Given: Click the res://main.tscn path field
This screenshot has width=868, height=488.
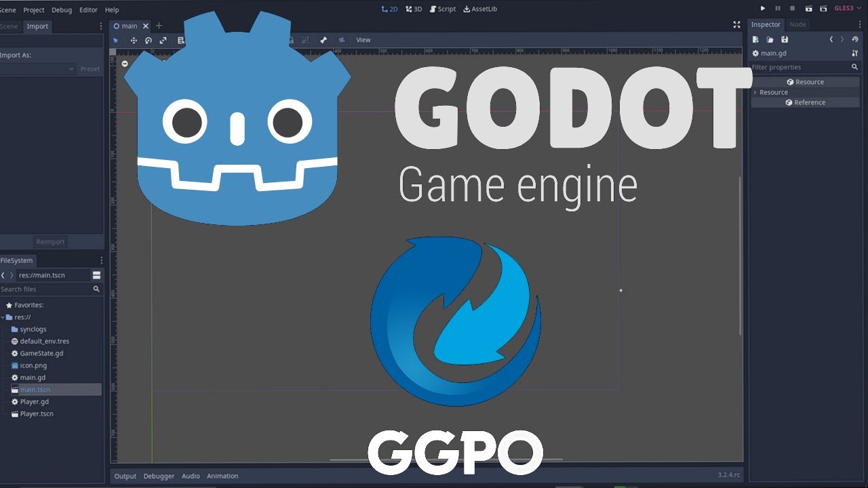Looking at the screenshot, I should click(x=52, y=275).
